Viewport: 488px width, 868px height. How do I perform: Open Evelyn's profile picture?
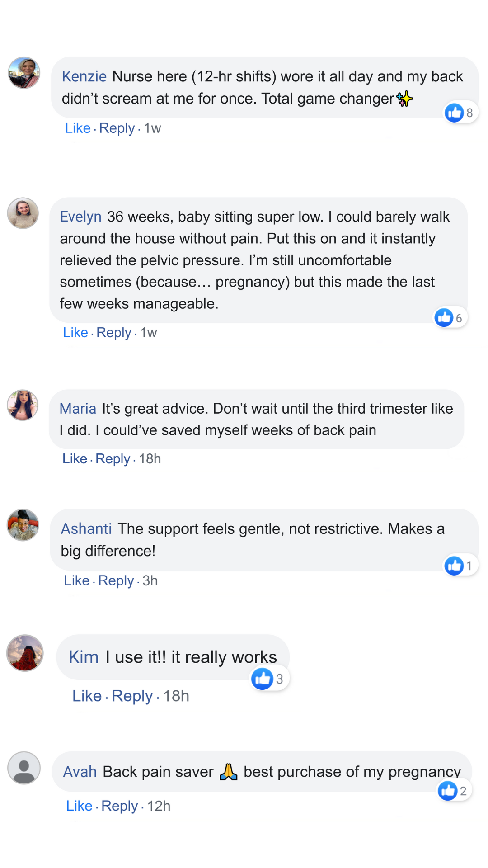[23, 213]
